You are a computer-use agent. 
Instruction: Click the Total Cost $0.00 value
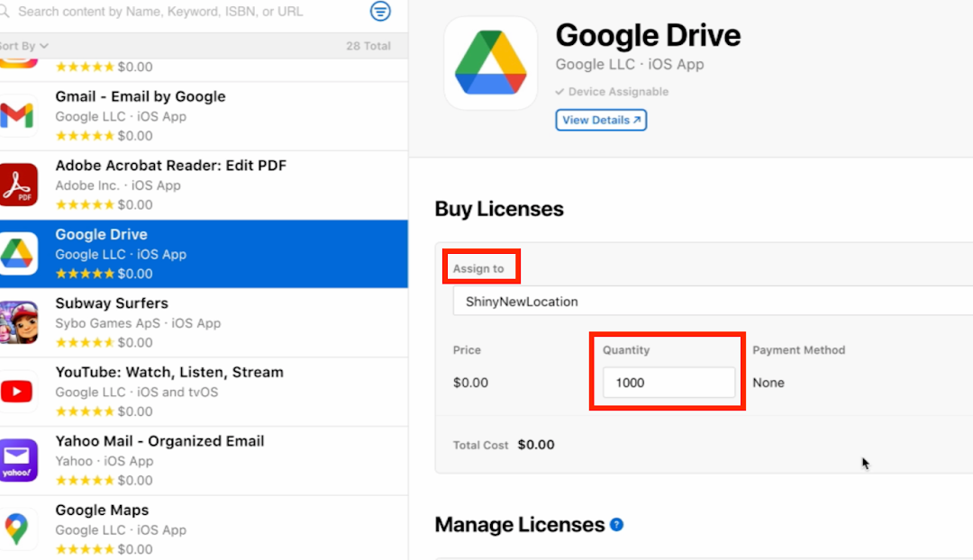[535, 445]
